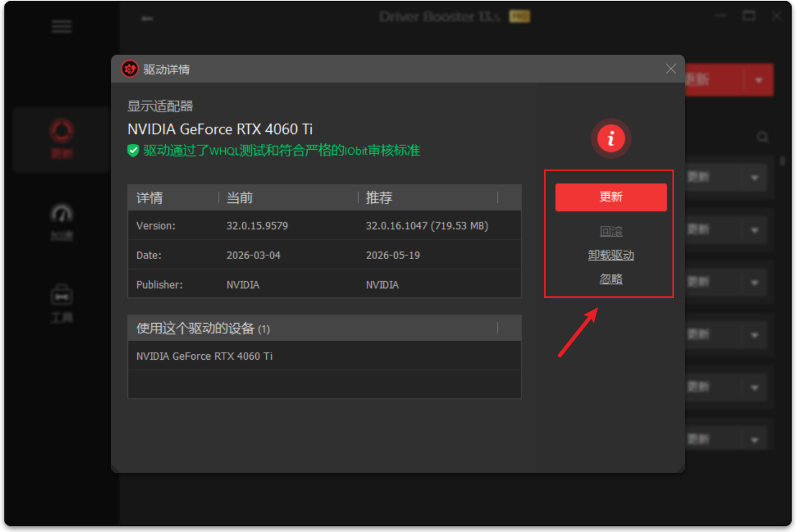Click the green WHQL shield icon
Screen dimensions: 796x532
point(133,150)
